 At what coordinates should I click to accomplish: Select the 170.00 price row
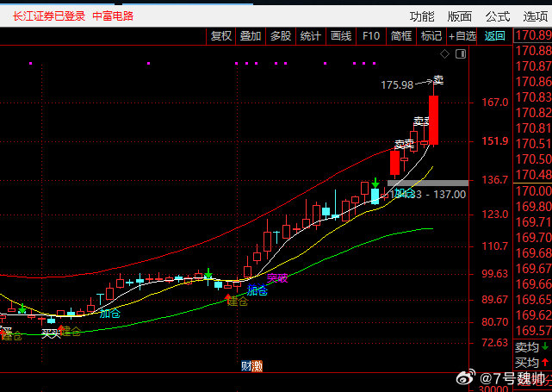click(x=533, y=191)
